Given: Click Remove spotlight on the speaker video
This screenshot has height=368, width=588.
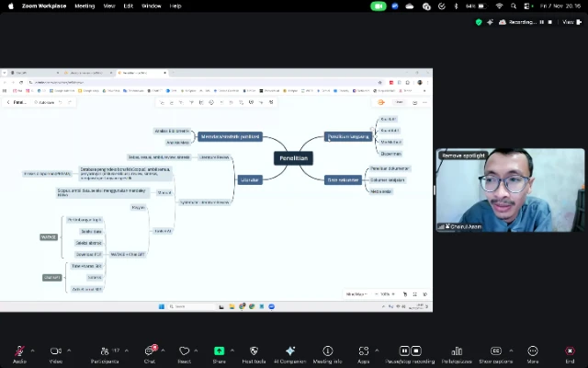Looking at the screenshot, I should click(x=464, y=155).
